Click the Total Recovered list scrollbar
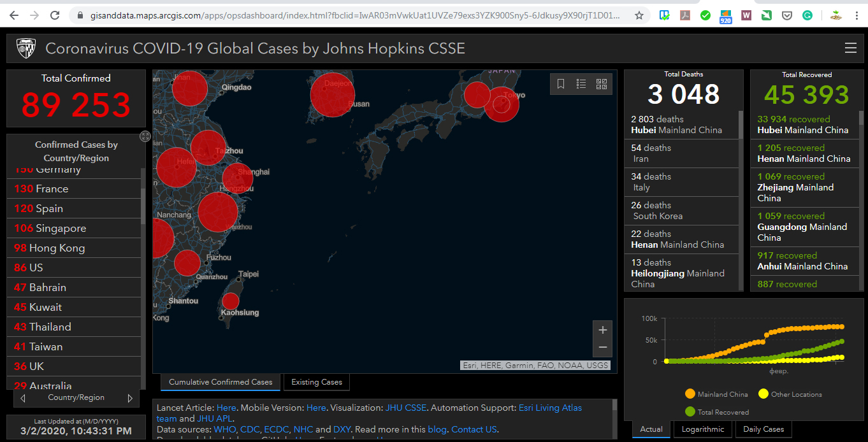Image resolution: width=868 pixels, height=442 pixels. [x=862, y=118]
